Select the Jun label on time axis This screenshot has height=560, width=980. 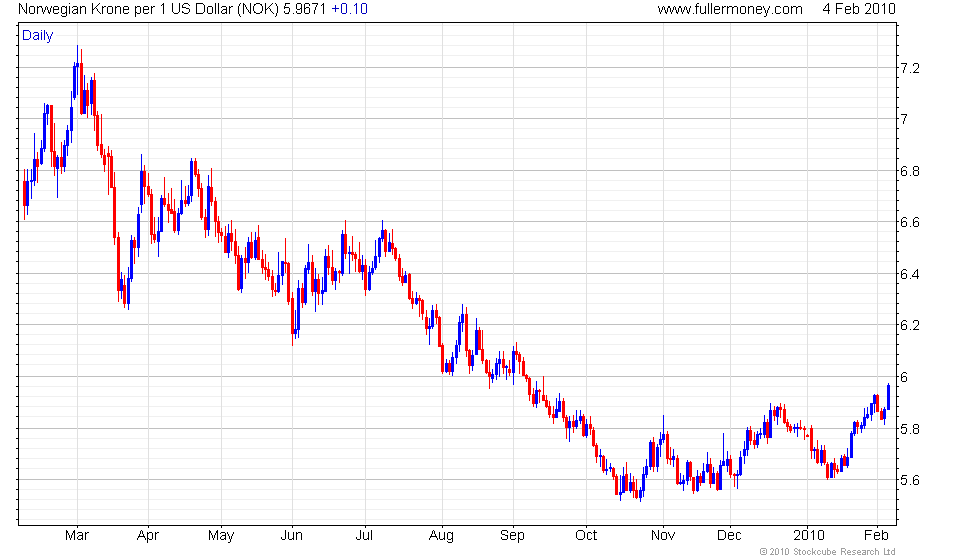coord(291,534)
